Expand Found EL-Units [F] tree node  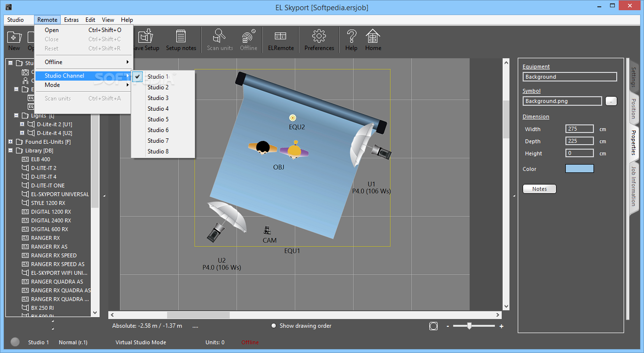(10, 142)
